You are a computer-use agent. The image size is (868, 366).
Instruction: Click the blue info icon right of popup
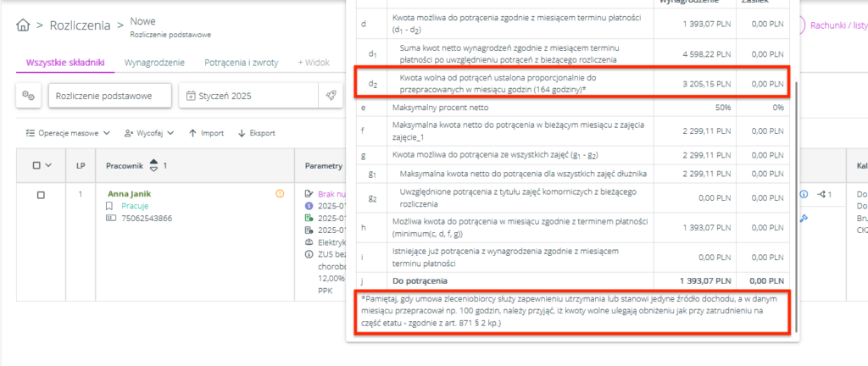coord(804,195)
